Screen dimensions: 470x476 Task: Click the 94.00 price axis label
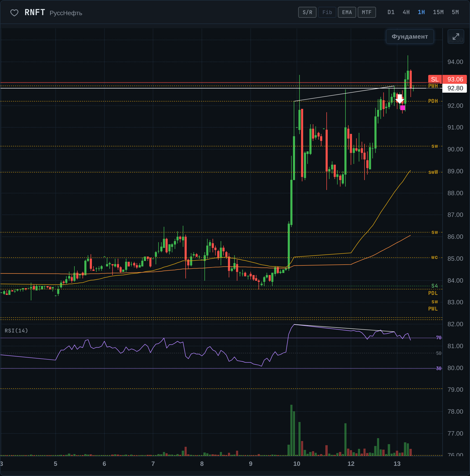[455, 62]
